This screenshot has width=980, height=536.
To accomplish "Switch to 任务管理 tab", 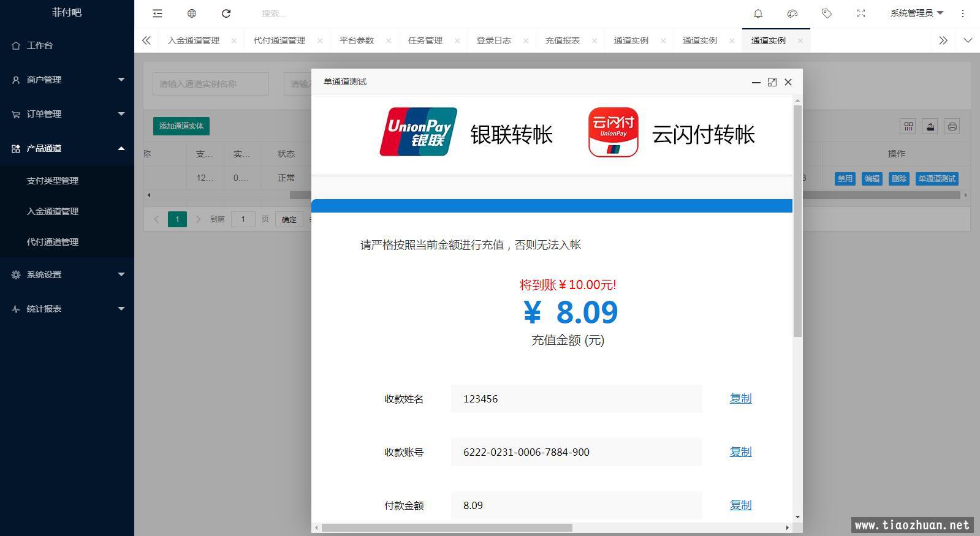I will [425, 40].
